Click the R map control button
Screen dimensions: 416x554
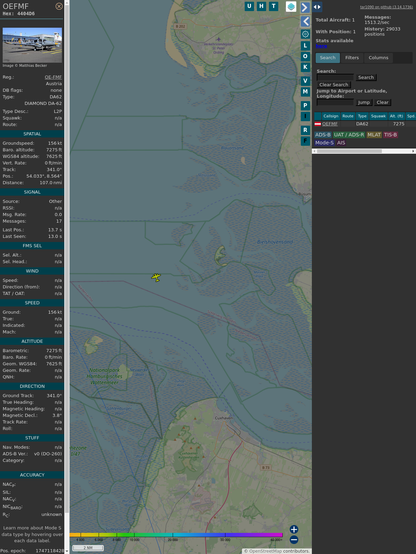305,130
